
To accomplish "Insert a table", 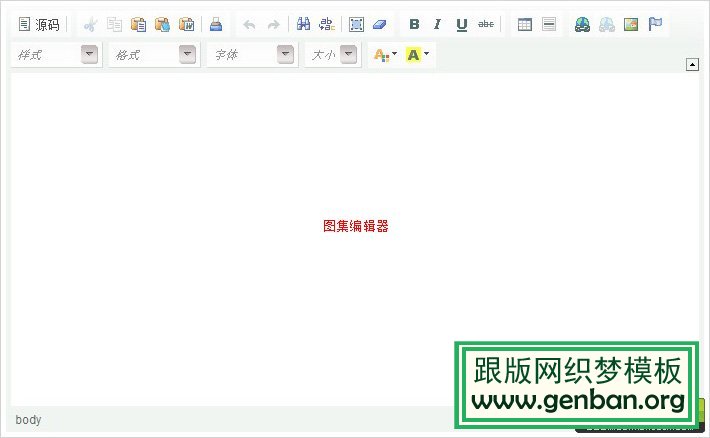I will pyautogui.click(x=525, y=24).
